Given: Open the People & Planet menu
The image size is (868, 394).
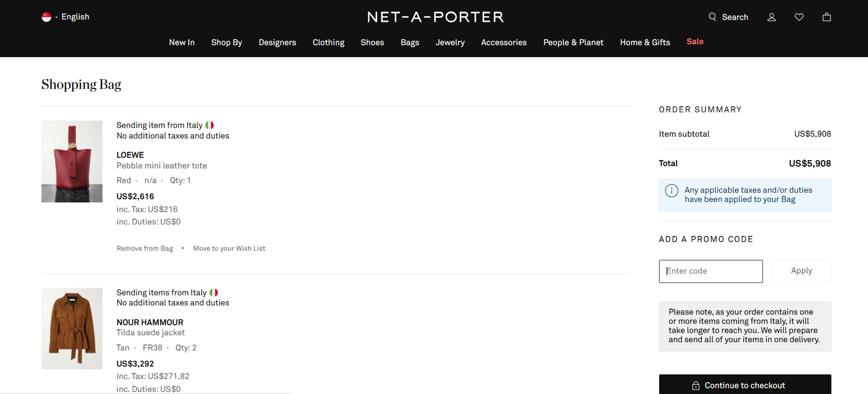Looking at the screenshot, I should 573,42.
